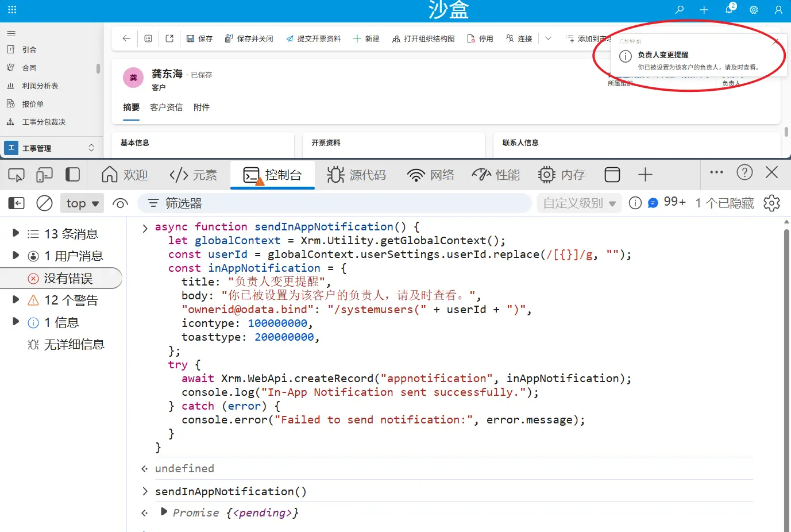Image resolution: width=791 pixels, height=532 pixels.
Task: Click the 保存并关闭 button
Action: 249,38
